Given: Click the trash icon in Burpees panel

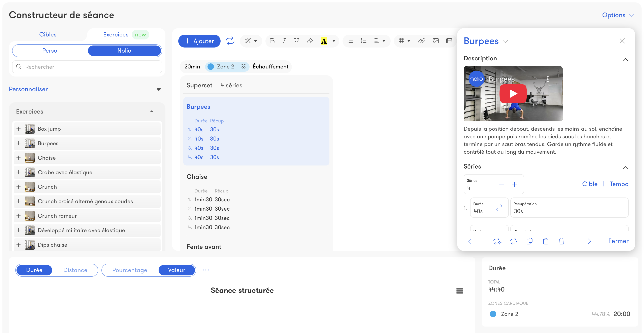Looking at the screenshot, I should pos(561,241).
